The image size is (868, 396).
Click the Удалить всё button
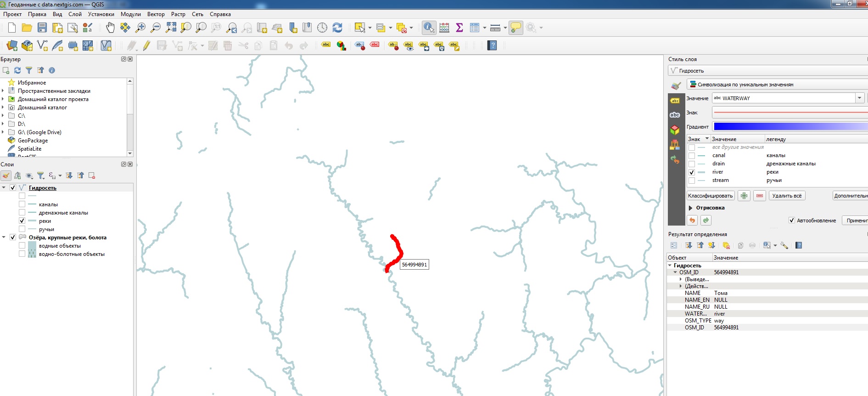tap(787, 196)
